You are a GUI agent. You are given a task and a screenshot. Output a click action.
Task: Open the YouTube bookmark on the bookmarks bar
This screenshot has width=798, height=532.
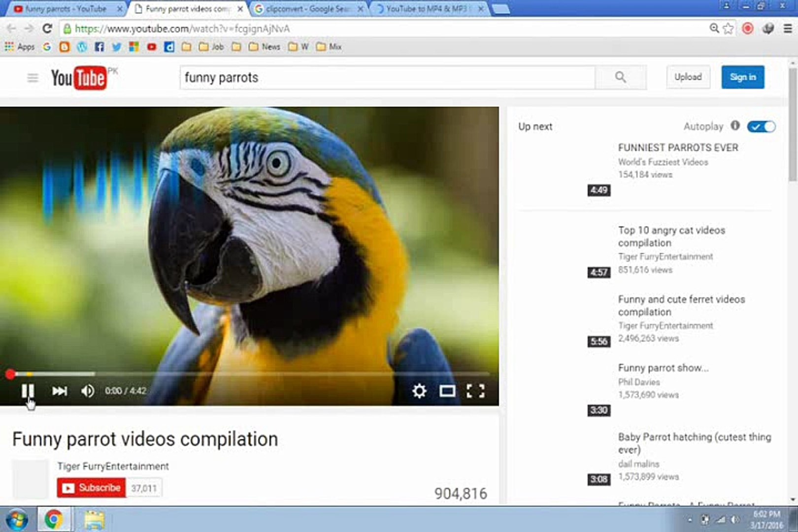click(152, 46)
